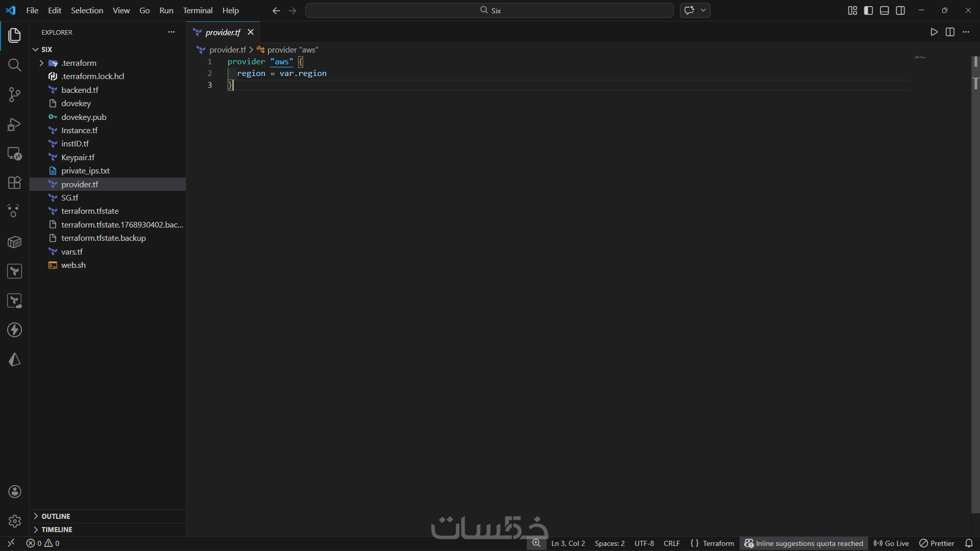Expand the OUTLINE section
The image size is (980, 551).
point(56,516)
